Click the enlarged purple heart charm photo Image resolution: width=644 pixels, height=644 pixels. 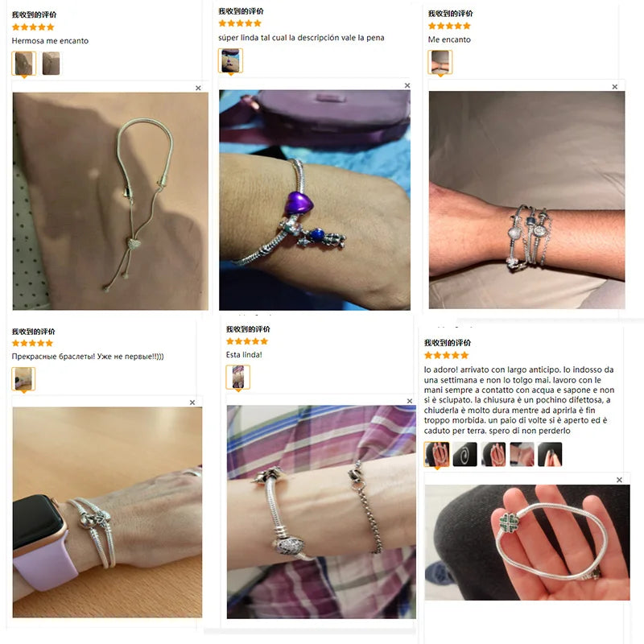pyautogui.click(x=315, y=200)
